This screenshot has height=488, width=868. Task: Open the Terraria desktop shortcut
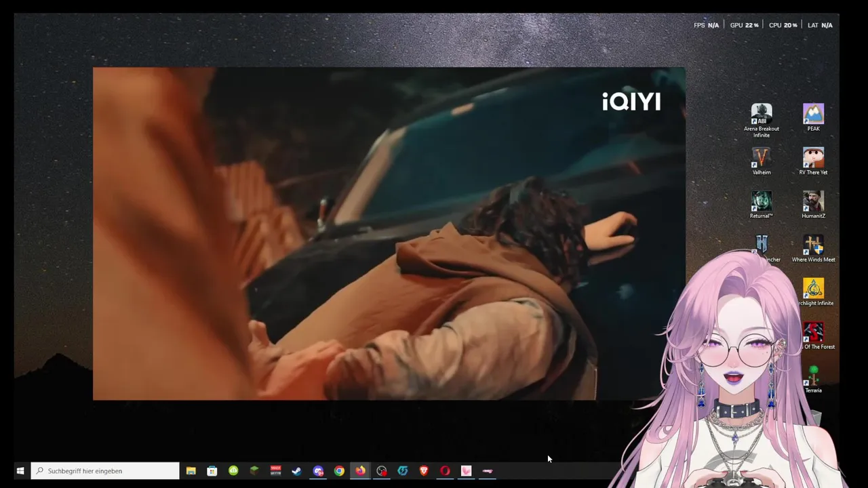pyautogui.click(x=813, y=380)
